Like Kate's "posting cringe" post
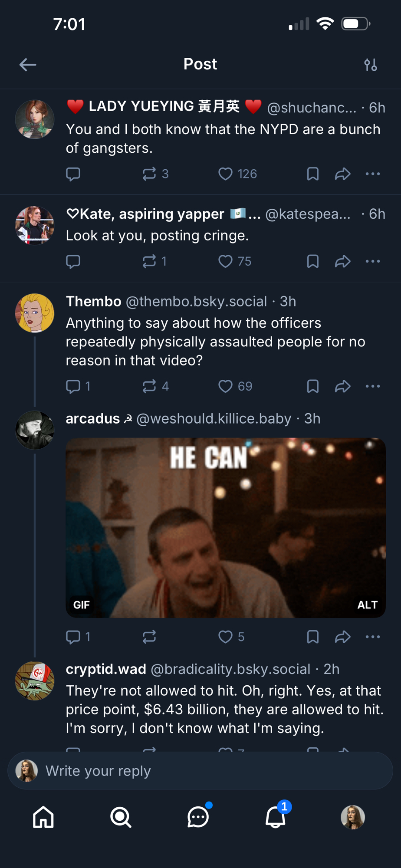Screen dimensions: 401x868 pyautogui.click(x=225, y=261)
